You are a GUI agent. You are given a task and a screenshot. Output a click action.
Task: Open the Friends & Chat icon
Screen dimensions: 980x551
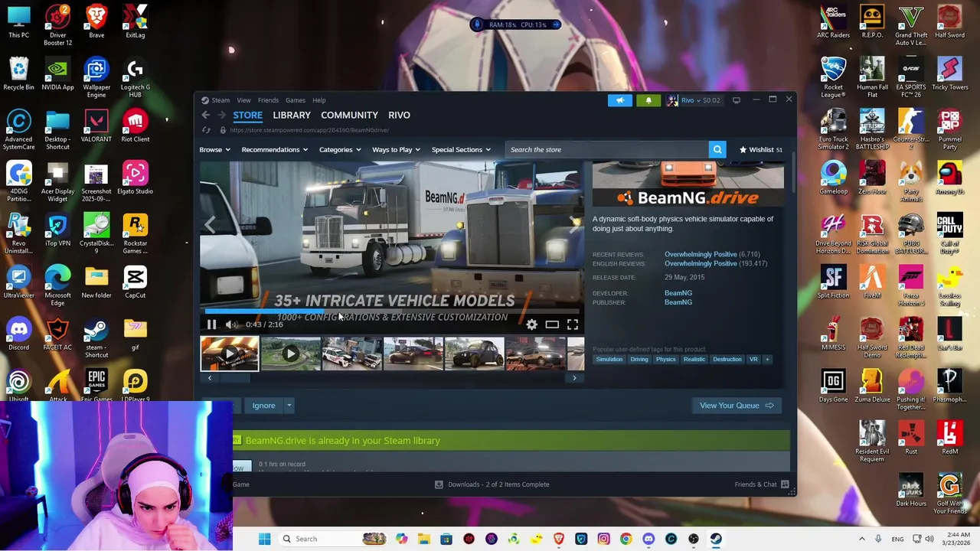[786, 484]
